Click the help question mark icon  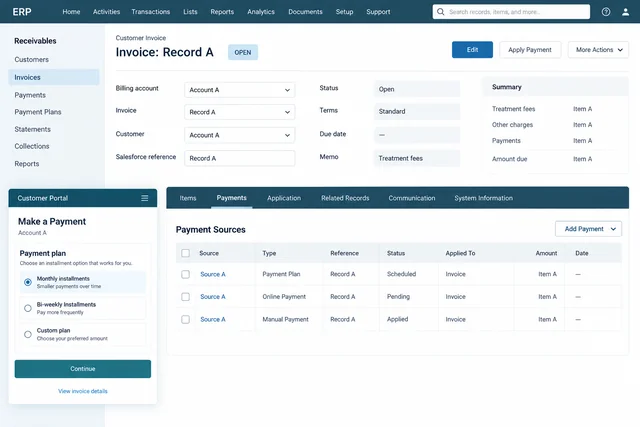pyautogui.click(x=606, y=12)
